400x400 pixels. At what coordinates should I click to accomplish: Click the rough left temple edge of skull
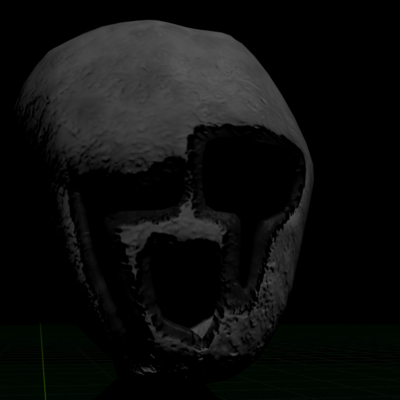pos(32,117)
